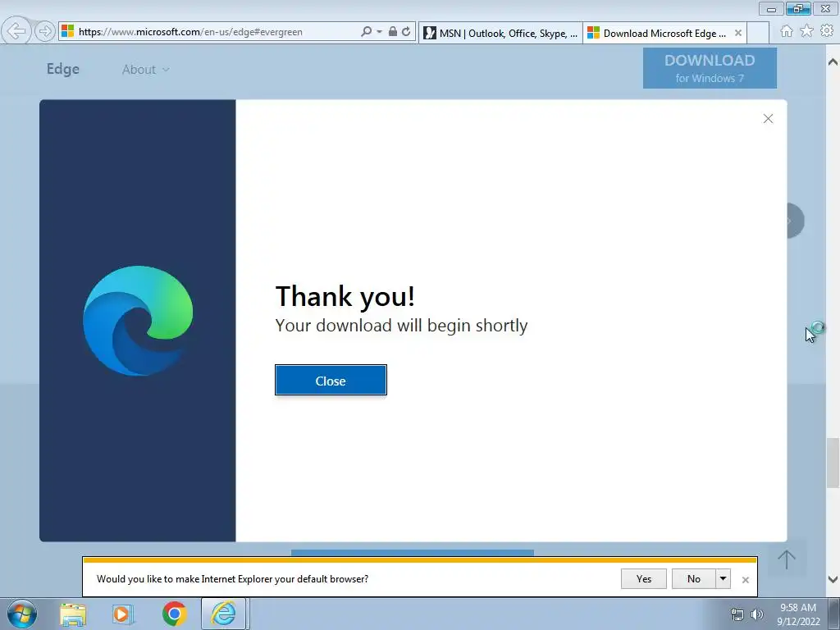Click the carousel next arrow behind dialog
This screenshot has width=840, height=630.
click(796, 221)
